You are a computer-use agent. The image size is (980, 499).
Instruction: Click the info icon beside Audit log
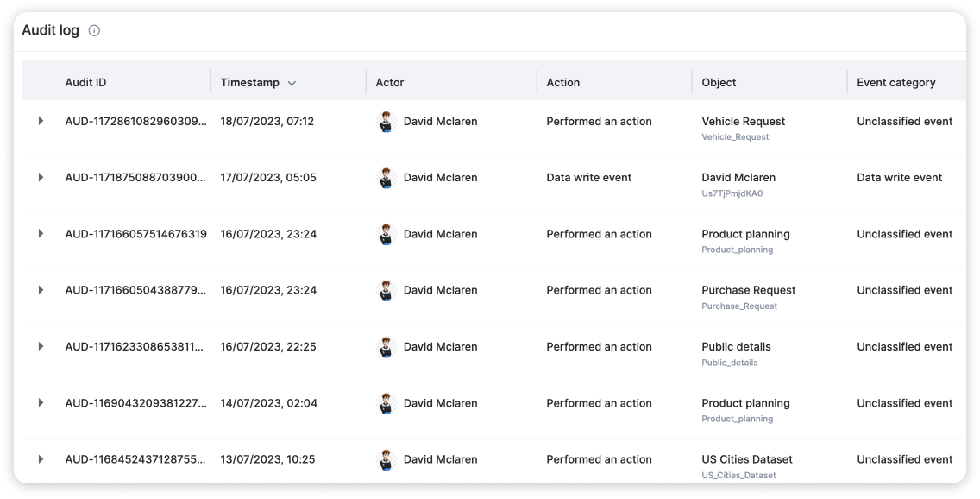[94, 31]
